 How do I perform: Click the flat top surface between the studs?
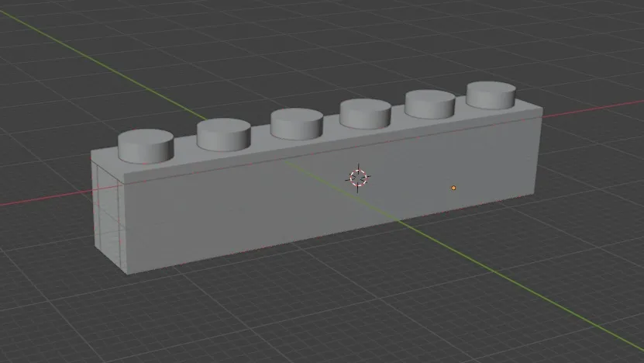point(184,155)
